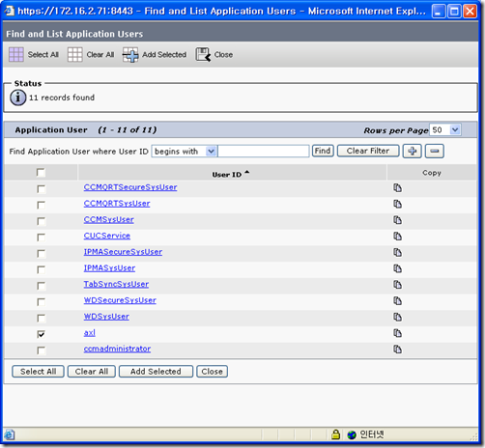Click copy icon for ccmadministrator row
The image size is (485, 448).
click(397, 350)
